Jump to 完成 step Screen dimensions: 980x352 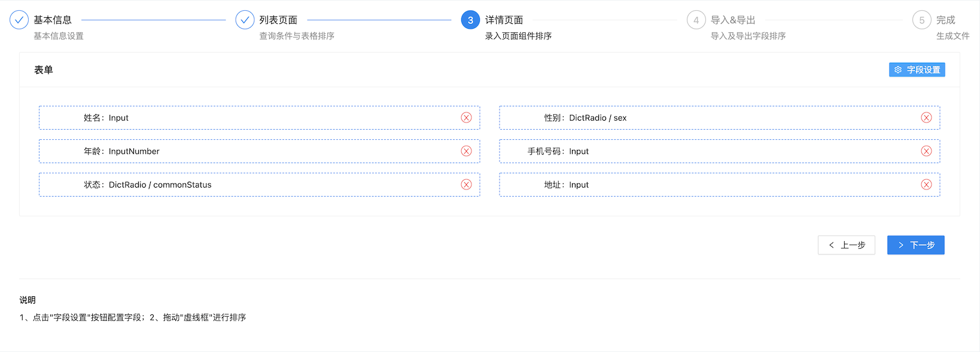point(945,20)
